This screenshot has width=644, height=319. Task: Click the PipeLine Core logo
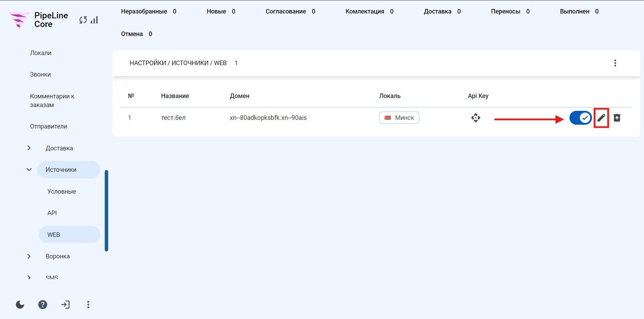coord(38,20)
